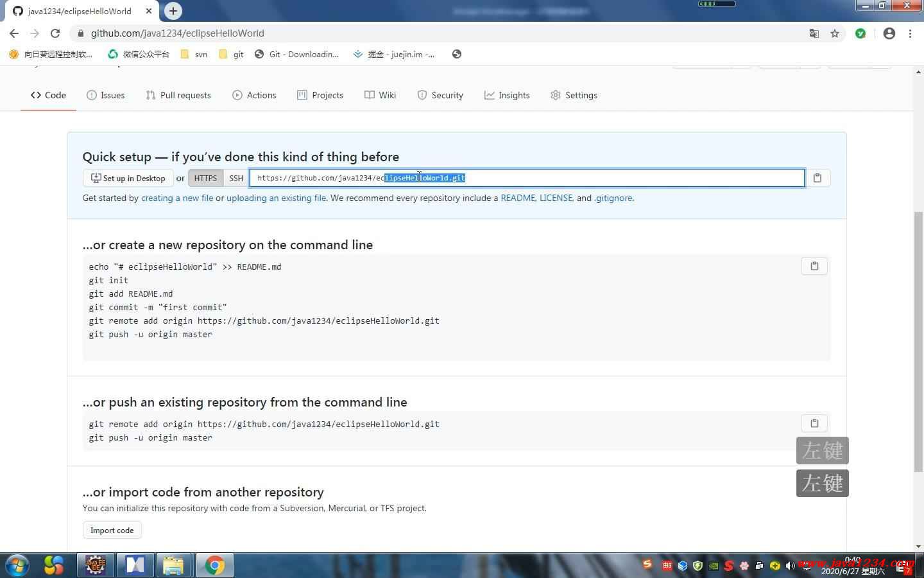Click the volume speaker tray icon
924x578 pixels.
[790, 566]
